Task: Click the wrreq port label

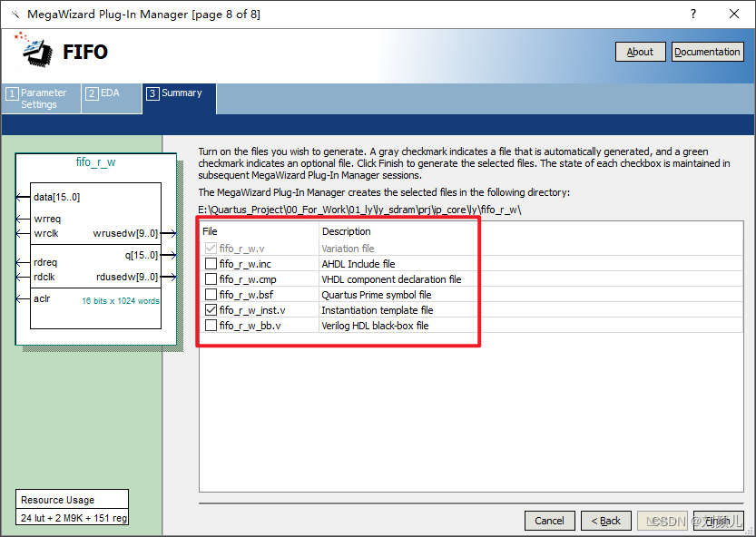Action: [x=47, y=219]
